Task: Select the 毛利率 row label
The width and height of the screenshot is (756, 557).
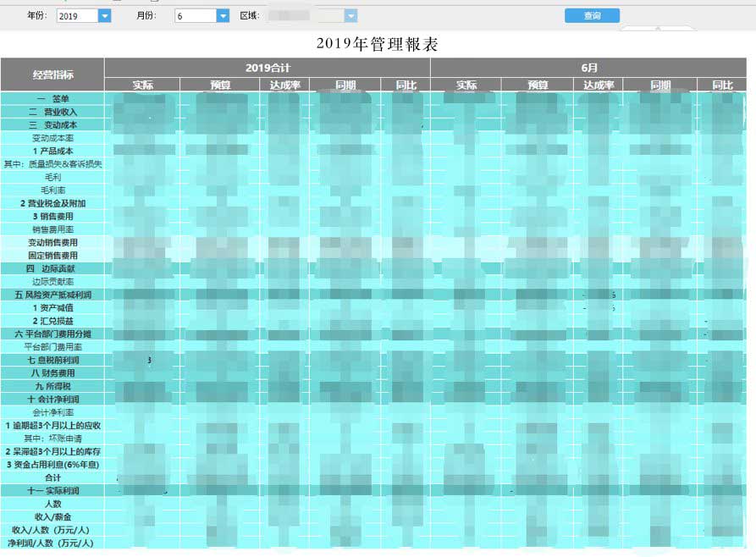Action: (52, 190)
